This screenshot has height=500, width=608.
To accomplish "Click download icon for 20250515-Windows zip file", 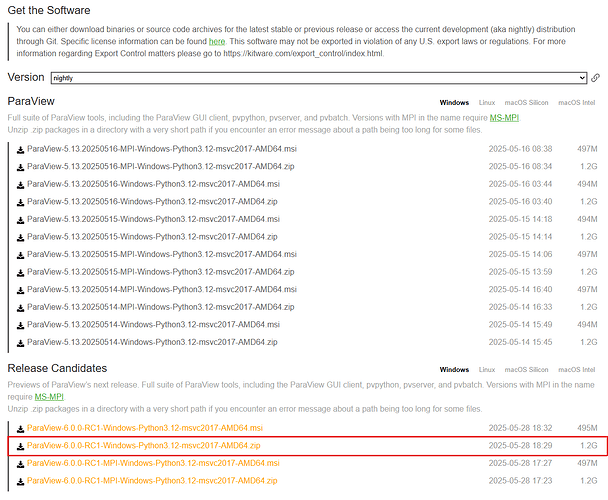I will pos(21,238).
